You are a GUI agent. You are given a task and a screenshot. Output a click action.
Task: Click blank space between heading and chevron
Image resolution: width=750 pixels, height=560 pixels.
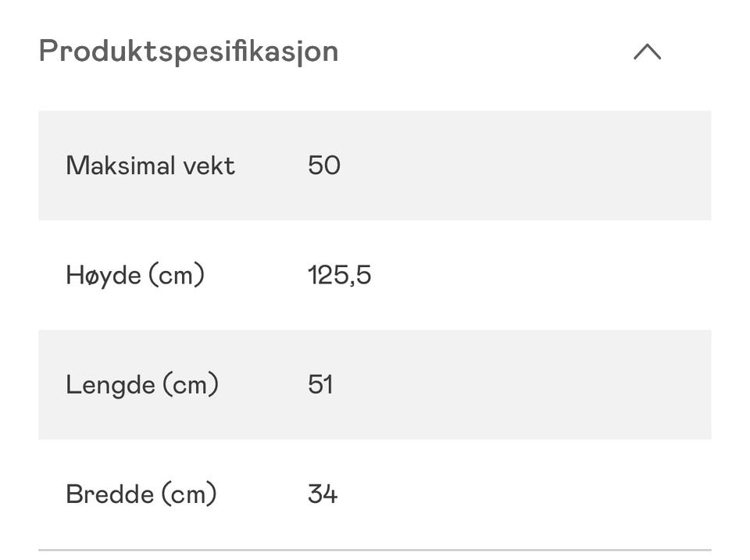[x=485, y=52]
